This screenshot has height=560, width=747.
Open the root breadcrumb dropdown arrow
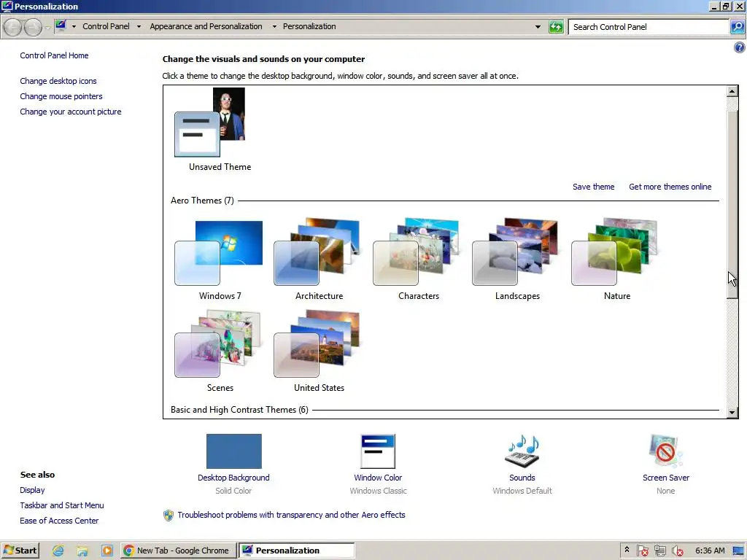74,27
